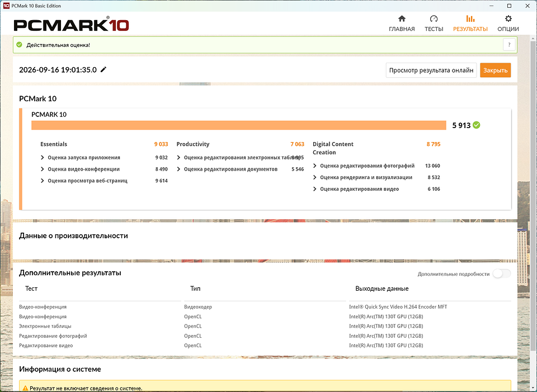Click the Редактирование фотографий row
The width and height of the screenshot is (537, 392).
(265, 336)
